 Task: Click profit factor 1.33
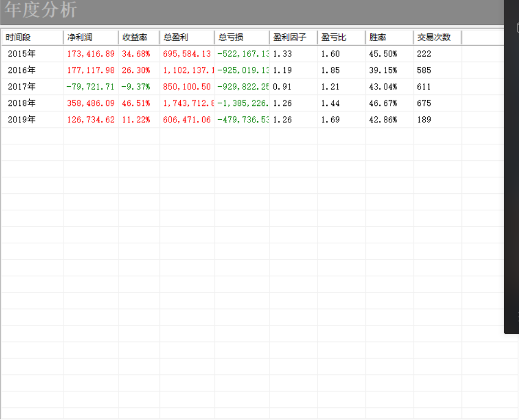pos(282,54)
